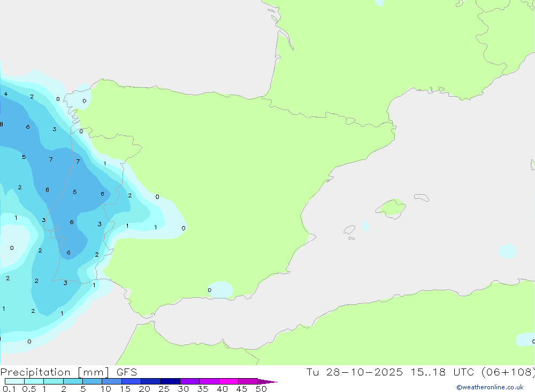This screenshot has width=535, height=392.
Task: Click the '10' legend scale label
Action: (106, 389)
